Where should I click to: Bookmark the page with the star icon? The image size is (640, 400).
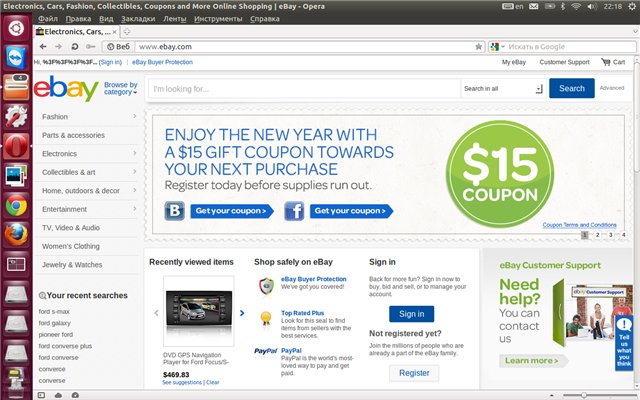pyautogui.click(x=478, y=47)
